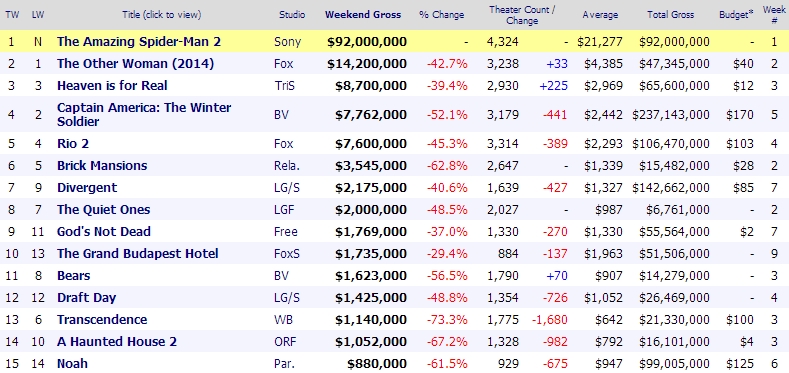
Task: Open The Other Woman (2014) movie page
Action: pos(135,63)
